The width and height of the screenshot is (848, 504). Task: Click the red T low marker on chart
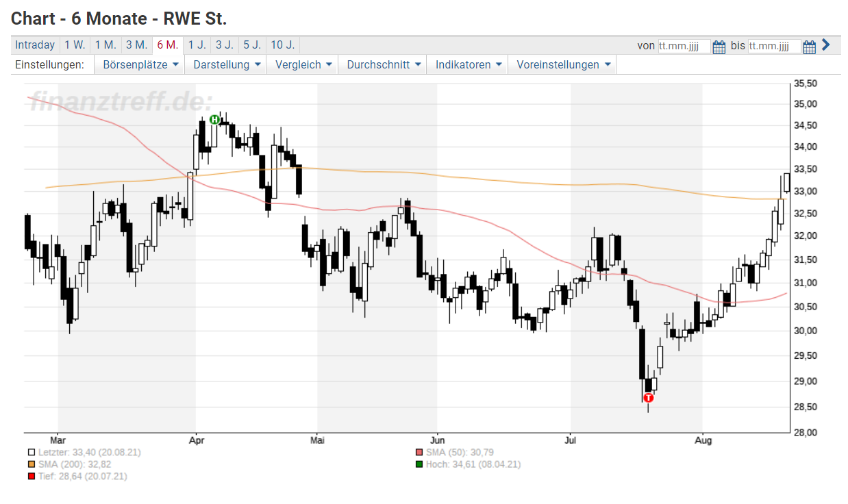click(x=649, y=397)
